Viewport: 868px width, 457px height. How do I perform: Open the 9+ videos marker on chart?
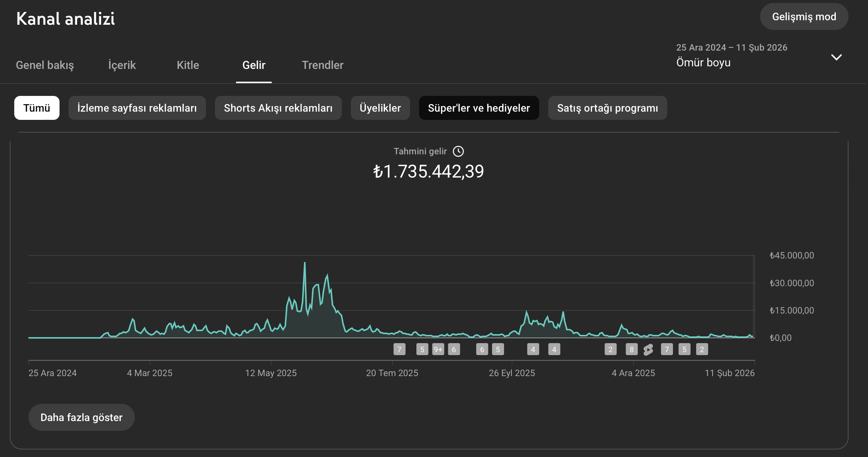[438, 349]
